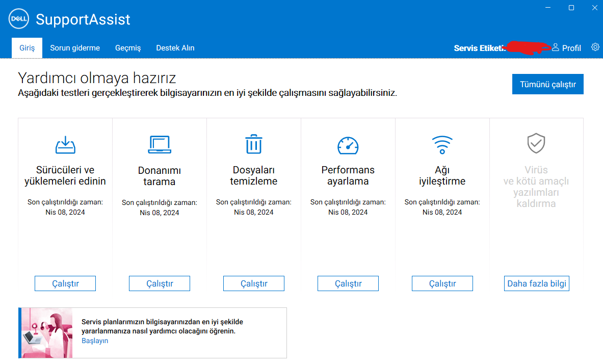Image resolution: width=603 pixels, height=364 pixels.
Task: Start hardware scan via Çalıştır button
Action: 159,283
